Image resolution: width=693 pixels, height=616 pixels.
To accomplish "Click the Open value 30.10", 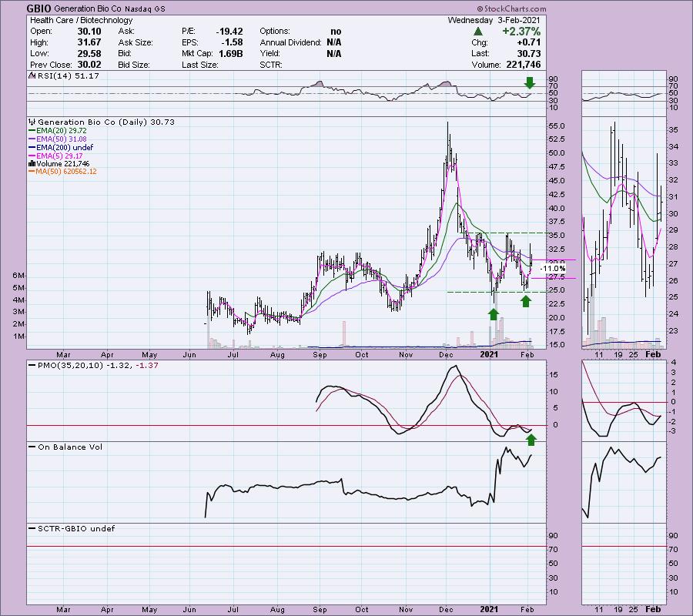I will [89, 32].
